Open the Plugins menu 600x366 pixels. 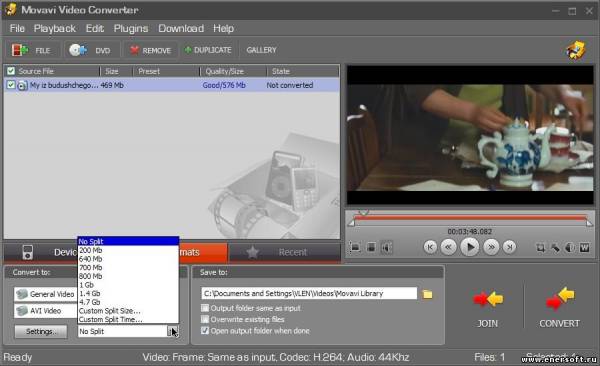pyautogui.click(x=130, y=29)
